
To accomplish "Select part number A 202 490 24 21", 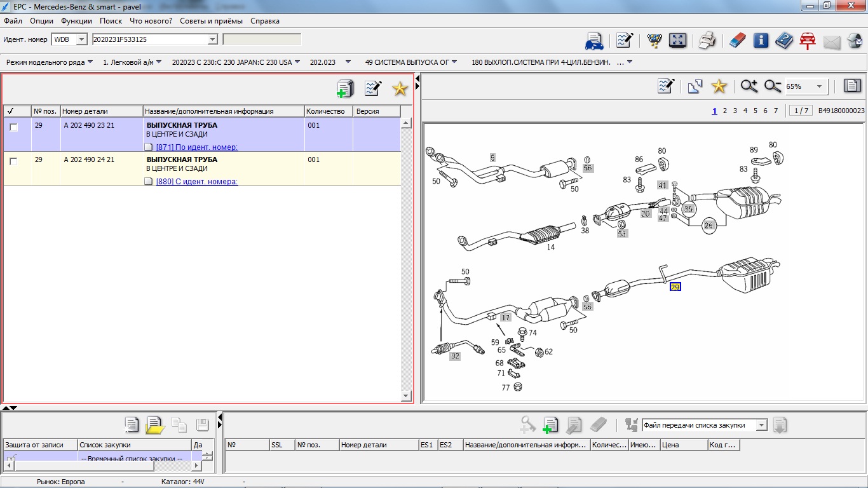I will pos(89,159).
